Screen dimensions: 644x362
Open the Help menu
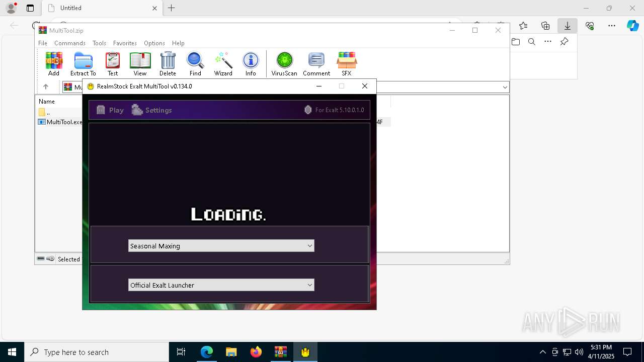(178, 43)
